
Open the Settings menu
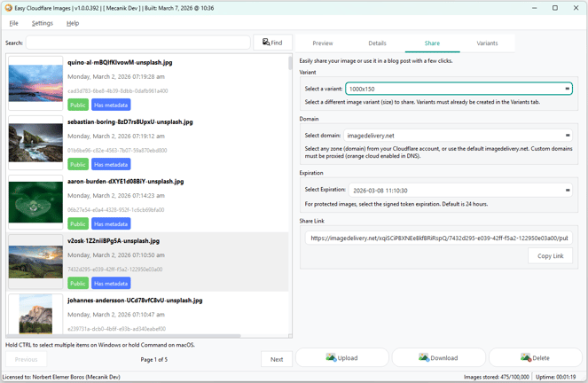(x=43, y=23)
